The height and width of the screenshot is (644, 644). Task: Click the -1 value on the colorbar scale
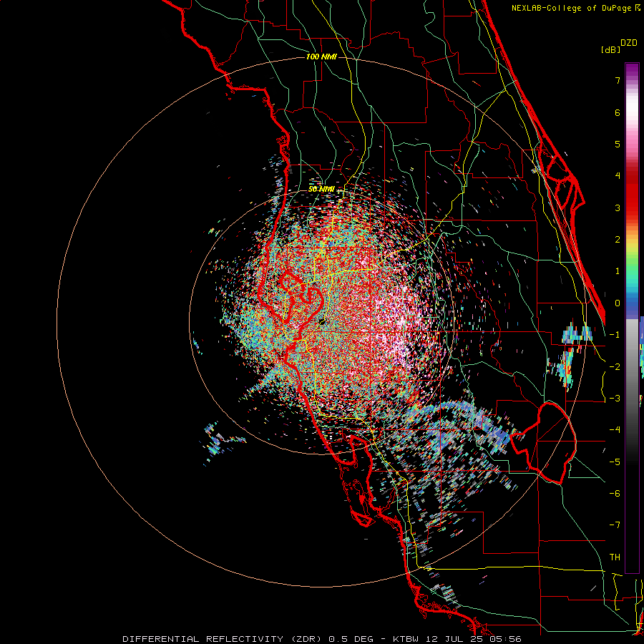(615, 335)
